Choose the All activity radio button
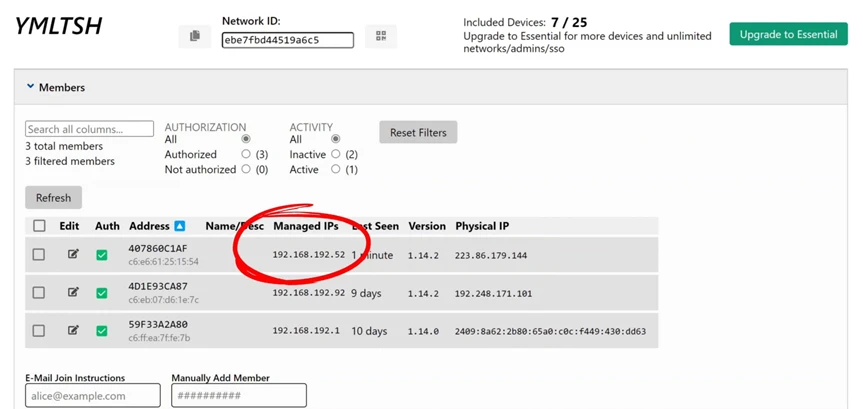Image resolution: width=863 pixels, height=409 pixels. [x=336, y=139]
